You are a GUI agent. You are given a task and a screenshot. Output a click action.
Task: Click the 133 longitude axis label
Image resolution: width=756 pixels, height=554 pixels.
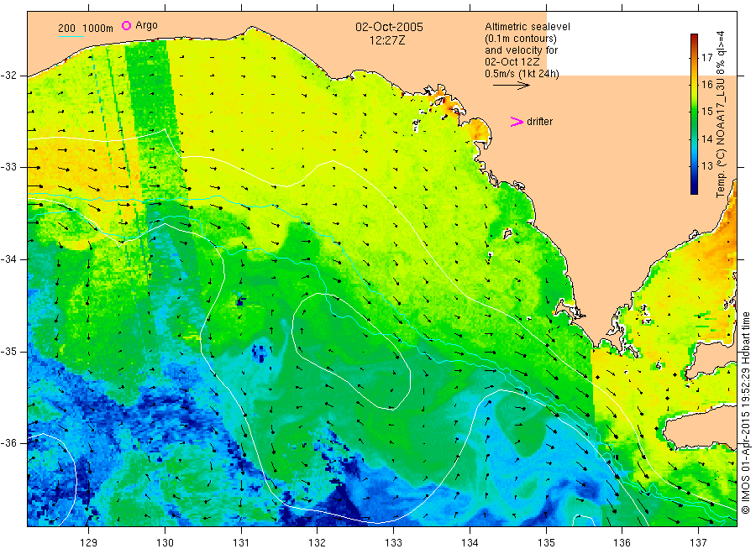[x=393, y=543]
